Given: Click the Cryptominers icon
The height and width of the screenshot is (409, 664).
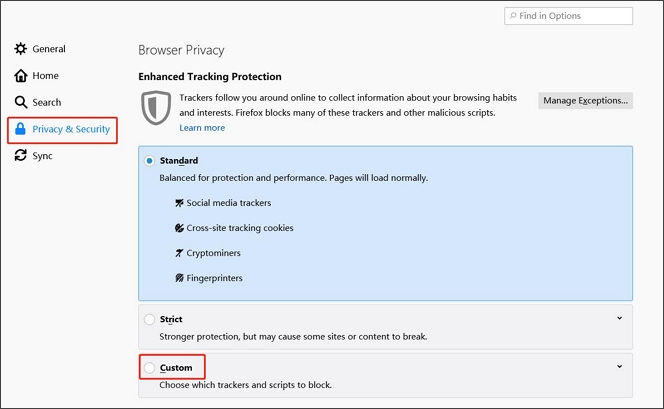Looking at the screenshot, I should point(179,253).
